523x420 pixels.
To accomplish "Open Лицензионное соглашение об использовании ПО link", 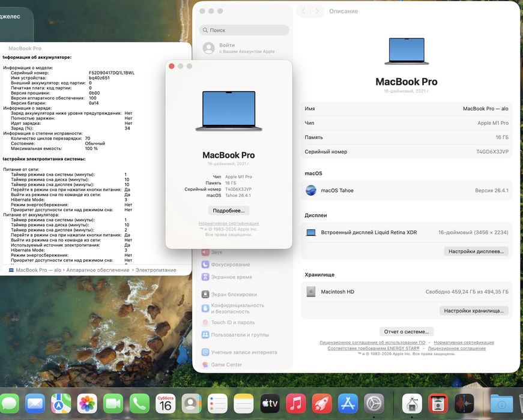I will [372, 343].
